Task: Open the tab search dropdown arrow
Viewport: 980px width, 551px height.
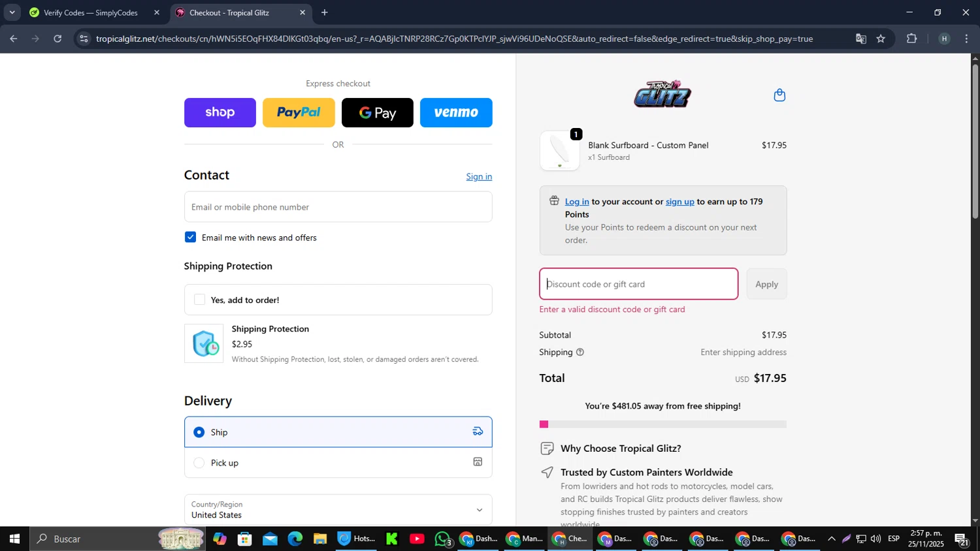Action: 12,12
